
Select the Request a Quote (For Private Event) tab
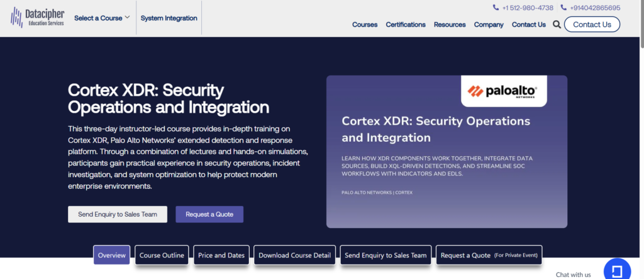489,255
